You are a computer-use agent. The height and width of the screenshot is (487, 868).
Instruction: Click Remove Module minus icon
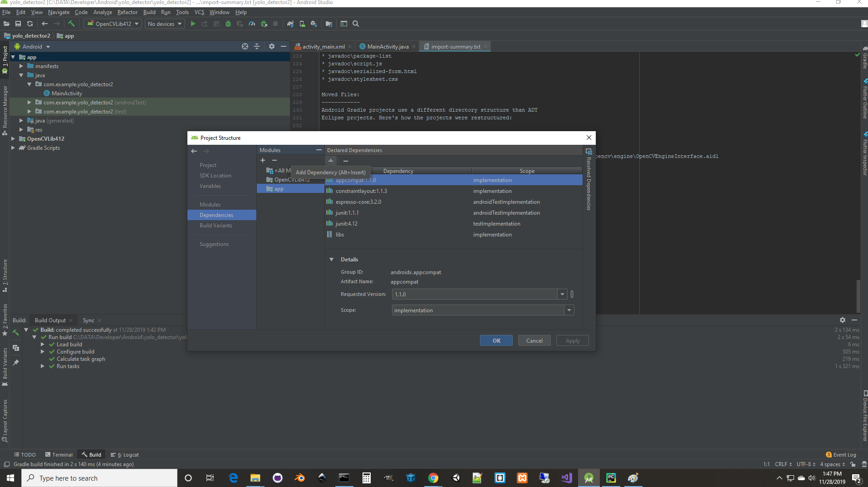pyautogui.click(x=275, y=160)
